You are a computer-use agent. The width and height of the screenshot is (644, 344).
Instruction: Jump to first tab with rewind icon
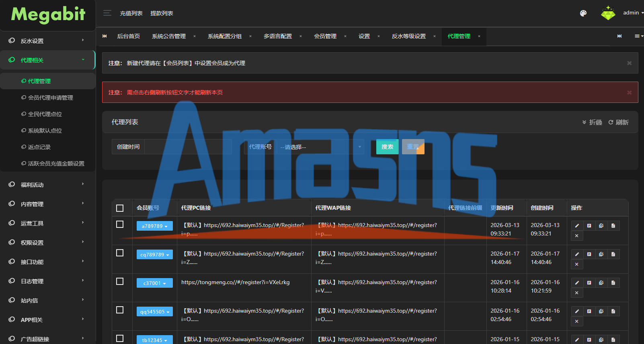[105, 36]
